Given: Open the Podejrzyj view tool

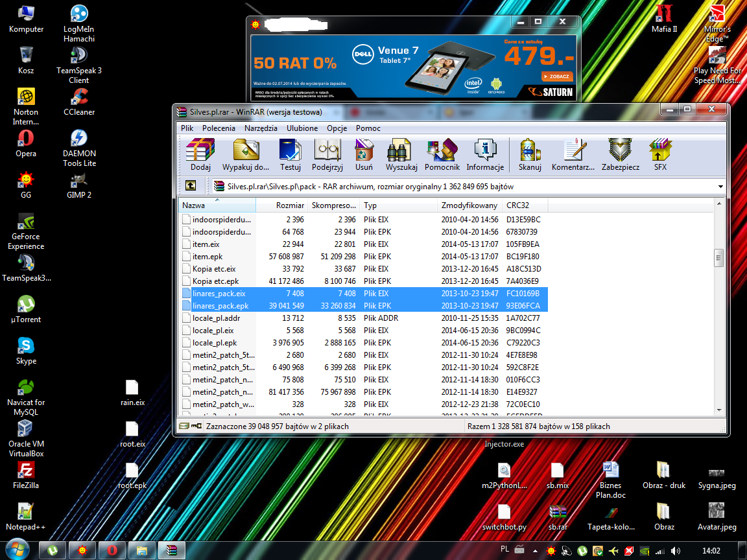Looking at the screenshot, I should [x=327, y=154].
